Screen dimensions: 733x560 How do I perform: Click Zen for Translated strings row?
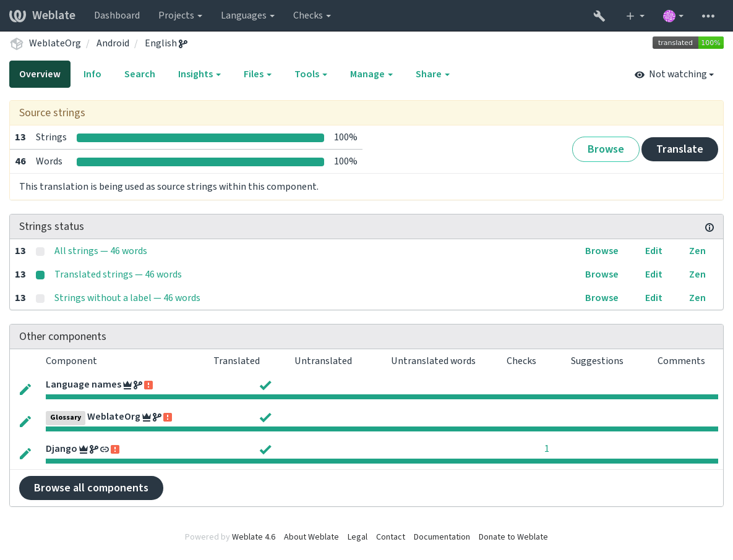point(697,274)
